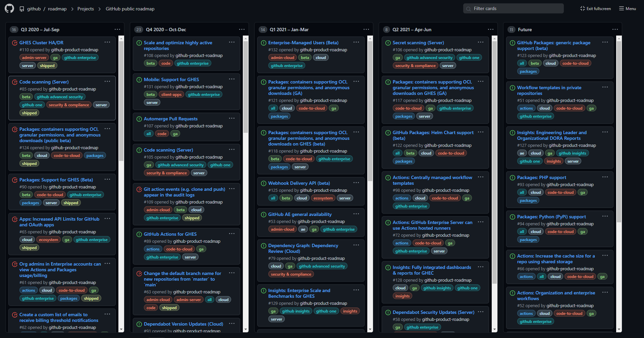Go to Projects breadcrumb
Viewport: 644px width, 338px height.
(86, 9)
